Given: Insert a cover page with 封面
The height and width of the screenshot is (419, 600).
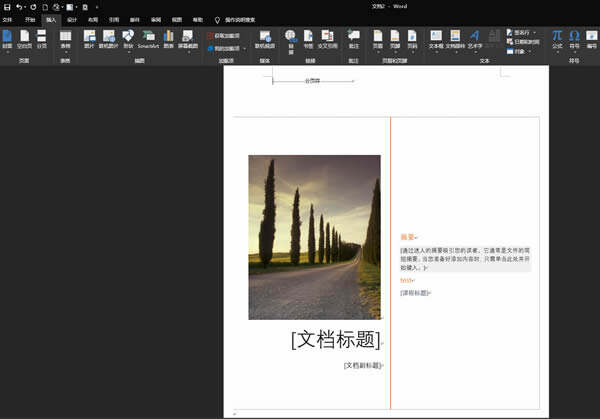Looking at the screenshot, I should (x=7, y=39).
